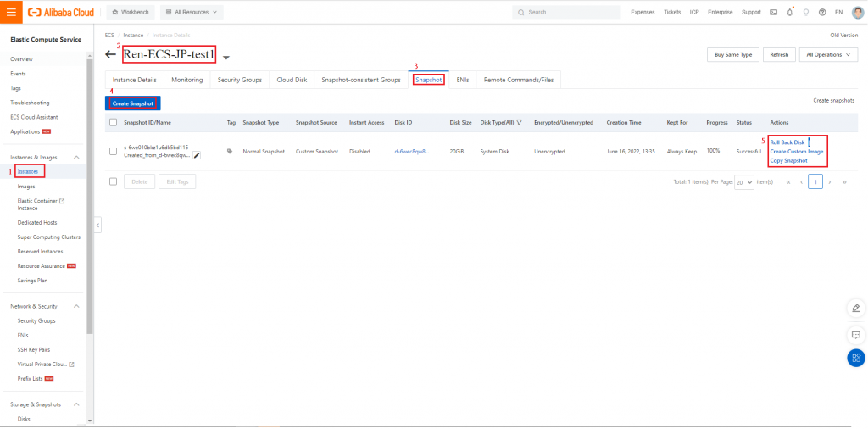Open the All Operations dropdown
Image resolution: width=868 pixels, height=429 pixels.
pos(829,55)
